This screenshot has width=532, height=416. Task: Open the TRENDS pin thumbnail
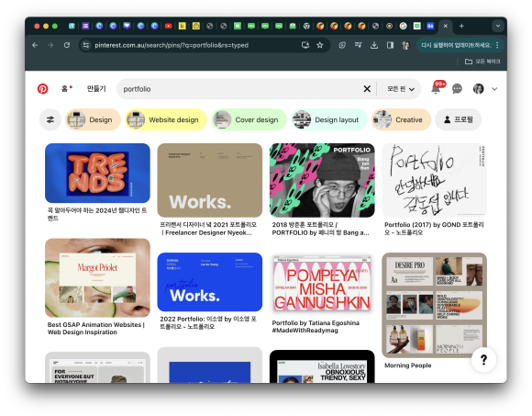98,174
